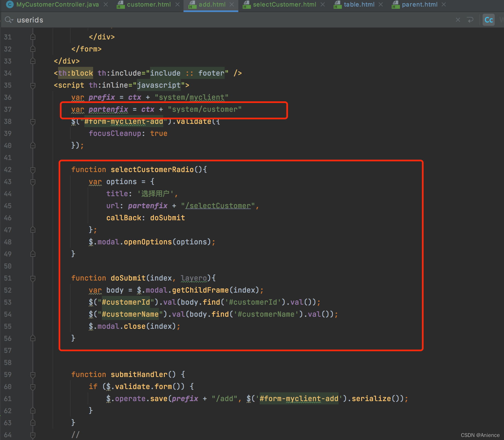
Task: Click the th:block tag on line 34
Action: point(75,73)
